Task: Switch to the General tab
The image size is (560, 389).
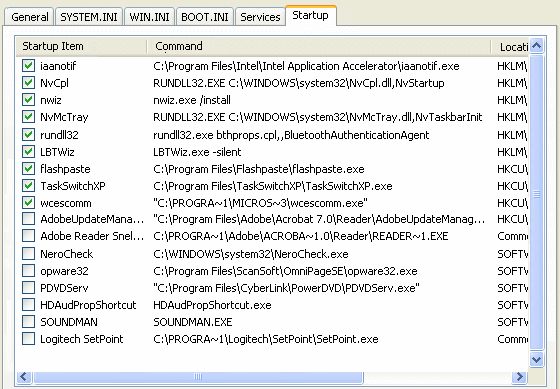Action: pos(30,17)
